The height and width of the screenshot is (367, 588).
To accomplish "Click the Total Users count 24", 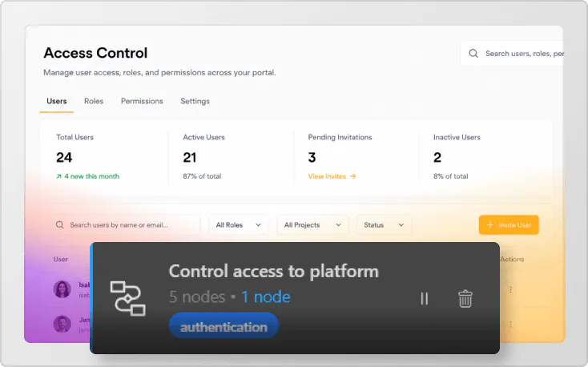I will click(x=64, y=157).
